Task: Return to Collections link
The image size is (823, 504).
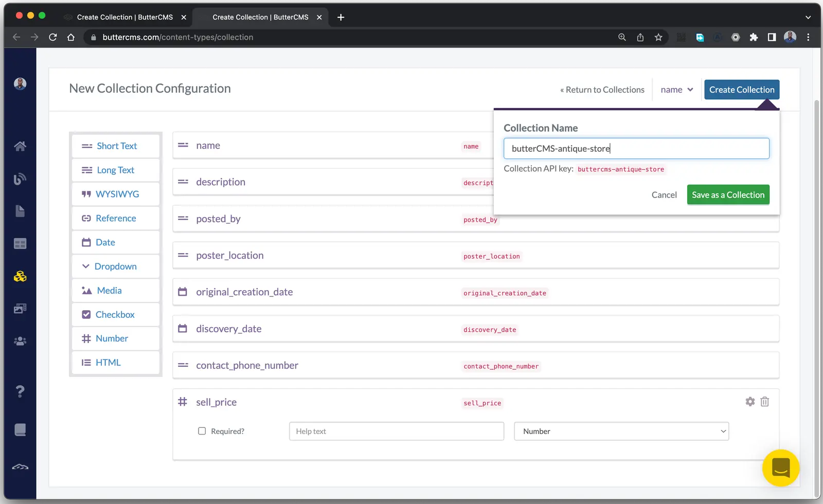Action: coord(602,89)
